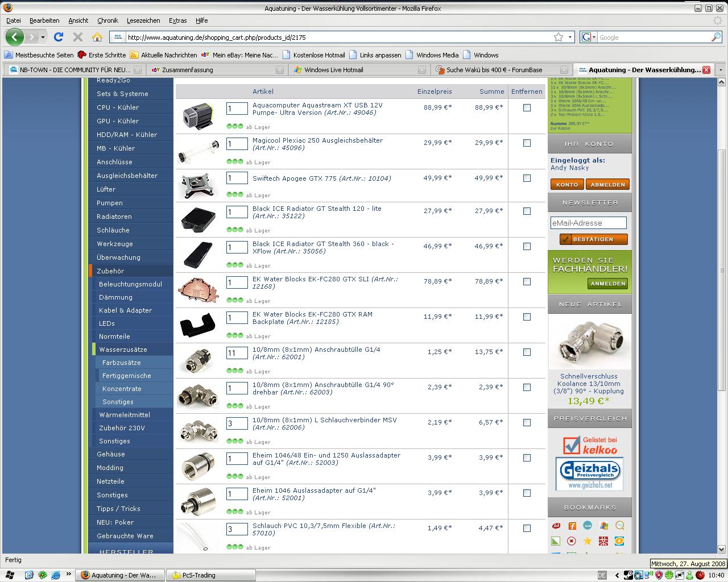Open the green Messenger buddy tray icon
Viewport: 728px width, 582px height.
pos(689,575)
